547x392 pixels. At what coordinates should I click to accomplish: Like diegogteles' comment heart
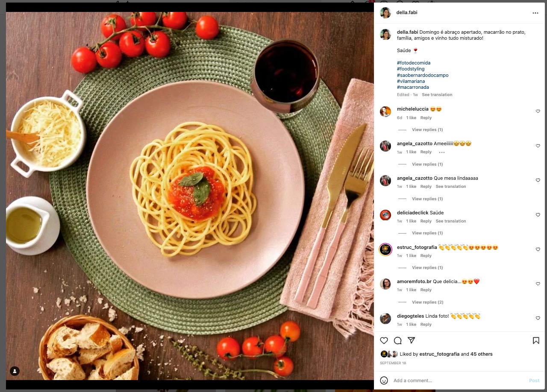[x=538, y=318]
